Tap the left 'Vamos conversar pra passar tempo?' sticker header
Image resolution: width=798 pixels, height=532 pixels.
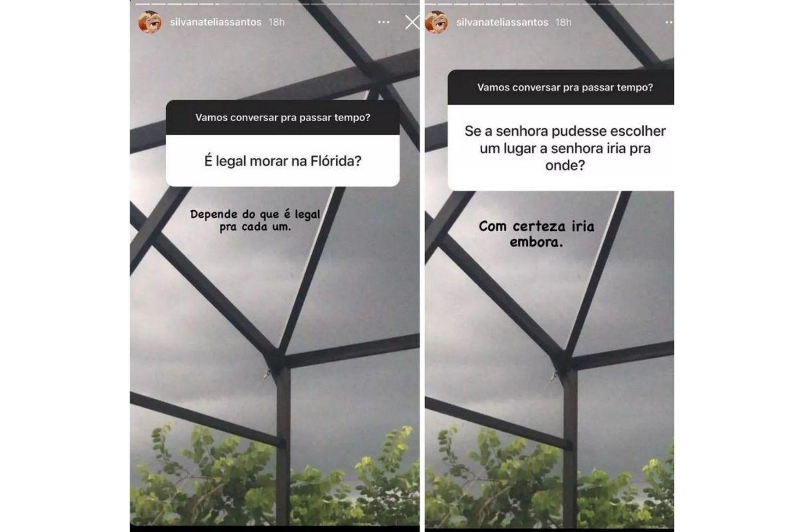pos(283,118)
